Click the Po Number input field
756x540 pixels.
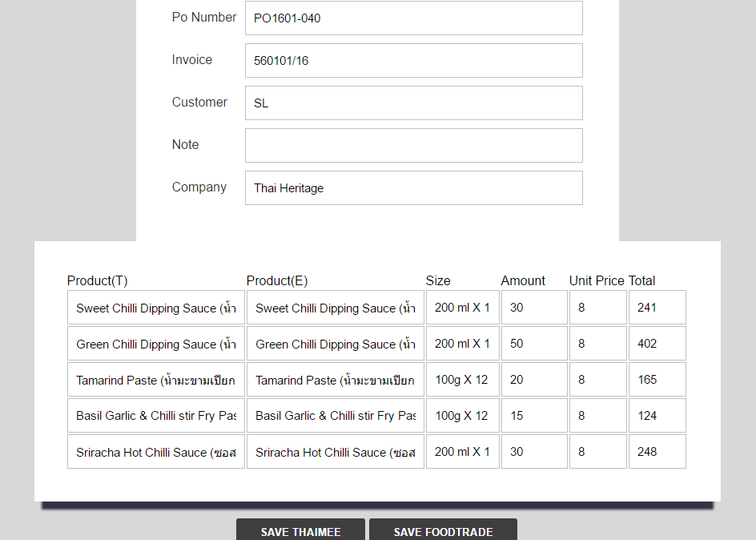(x=413, y=18)
